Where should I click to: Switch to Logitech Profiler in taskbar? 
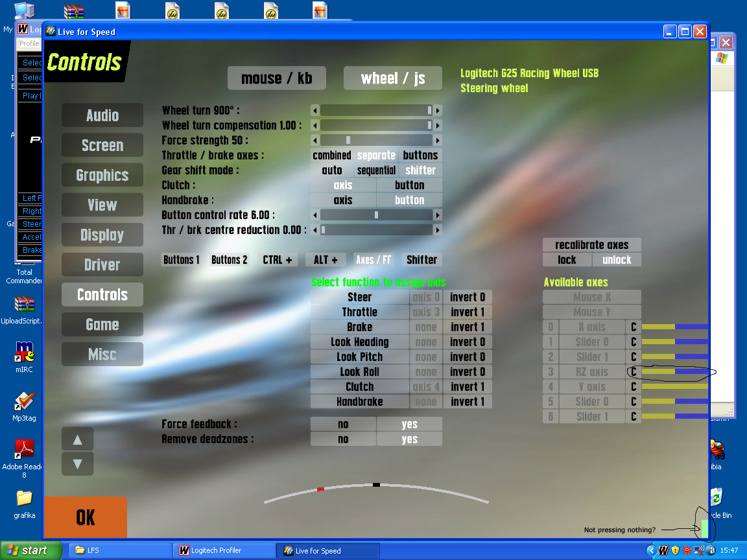(224, 550)
